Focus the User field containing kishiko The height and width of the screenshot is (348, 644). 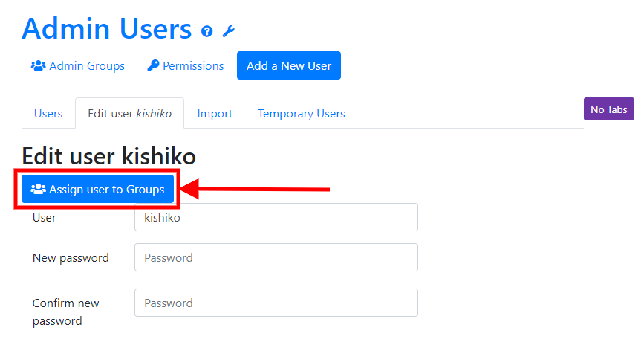click(x=276, y=217)
